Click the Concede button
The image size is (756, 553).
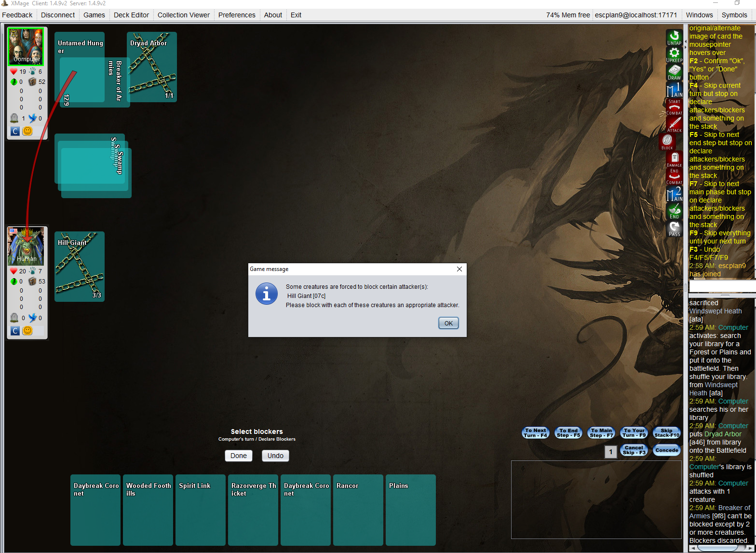(667, 450)
